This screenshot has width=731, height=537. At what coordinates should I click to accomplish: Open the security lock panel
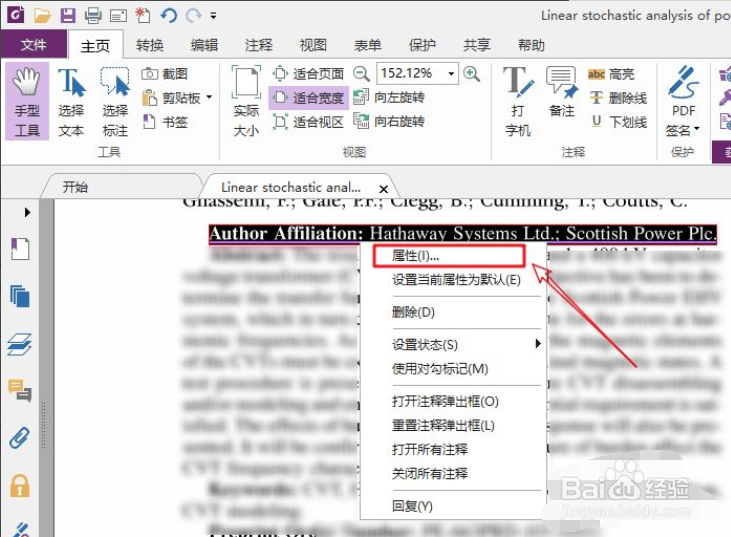pyautogui.click(x=20, y=486)
